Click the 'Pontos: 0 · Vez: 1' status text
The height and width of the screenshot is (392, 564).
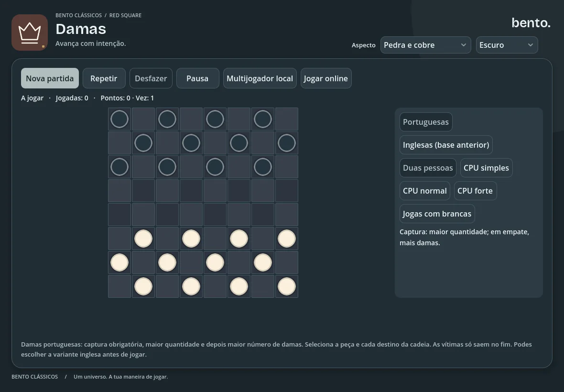tap(127, 98)
